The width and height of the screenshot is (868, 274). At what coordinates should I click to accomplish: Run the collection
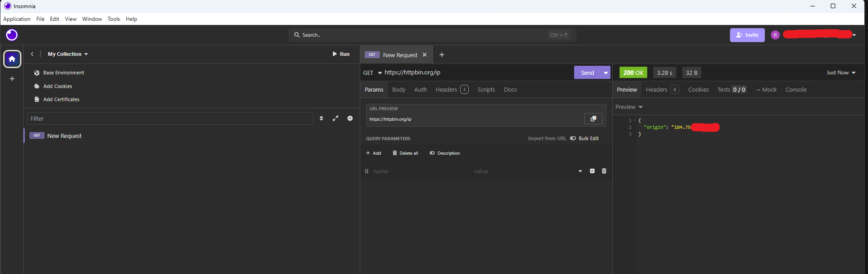[x=341, y=54]
